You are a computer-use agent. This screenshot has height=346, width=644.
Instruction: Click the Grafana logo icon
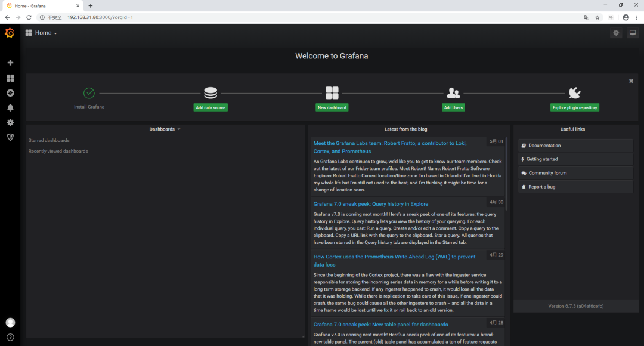pos(10,33)
